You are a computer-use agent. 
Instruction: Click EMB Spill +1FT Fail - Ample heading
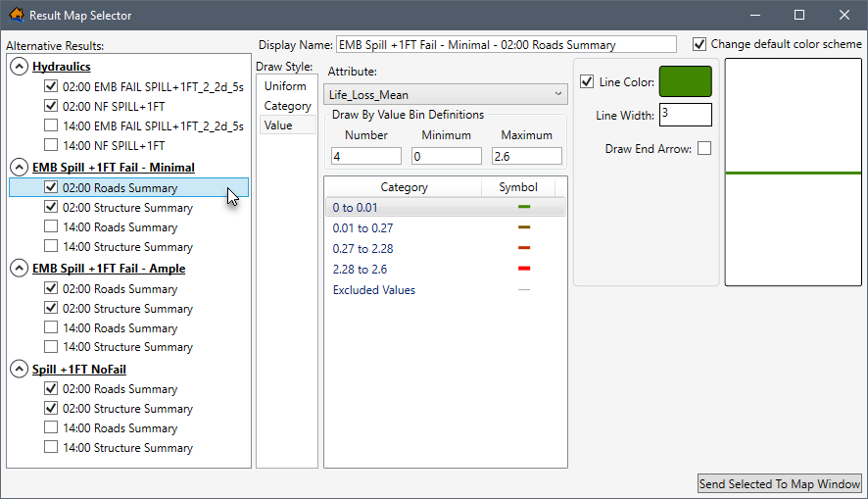(x=109, y=268)
